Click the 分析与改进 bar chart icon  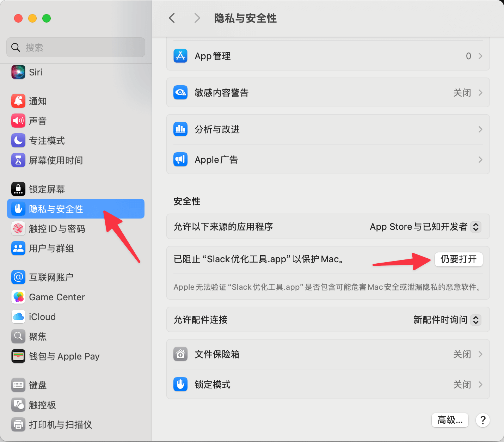(x=180, y=129)
